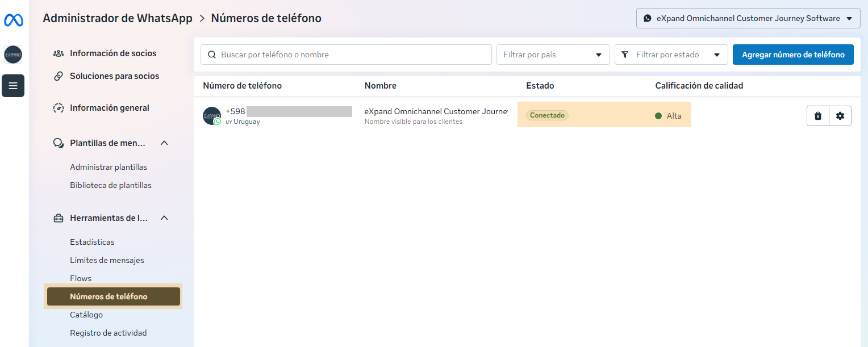Delete the phone number with trash icon
Image resolution: width=868 pixels, height=347 pixels.
[818, 116]
